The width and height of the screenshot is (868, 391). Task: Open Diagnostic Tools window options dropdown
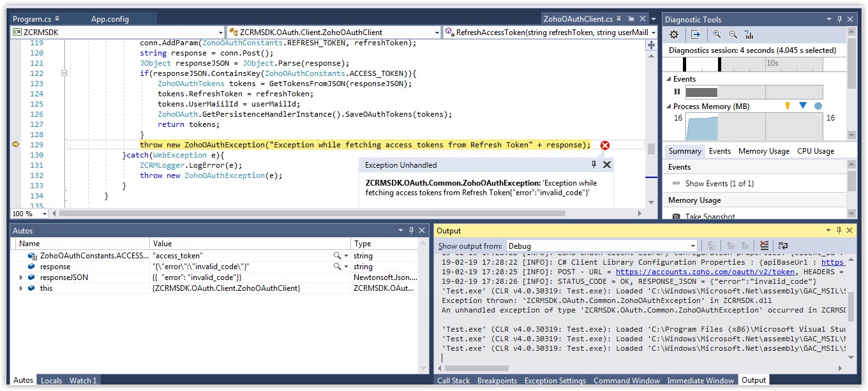point(828,19)
